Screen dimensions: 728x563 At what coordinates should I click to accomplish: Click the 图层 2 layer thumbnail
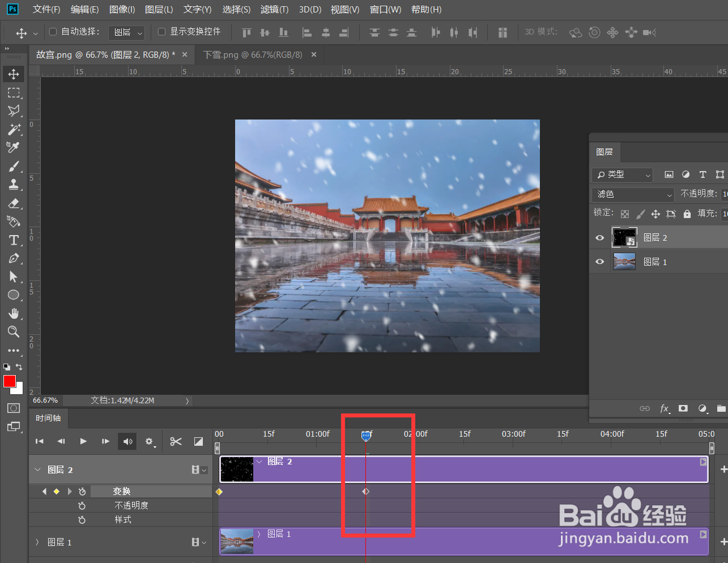[x=624, y=237]
